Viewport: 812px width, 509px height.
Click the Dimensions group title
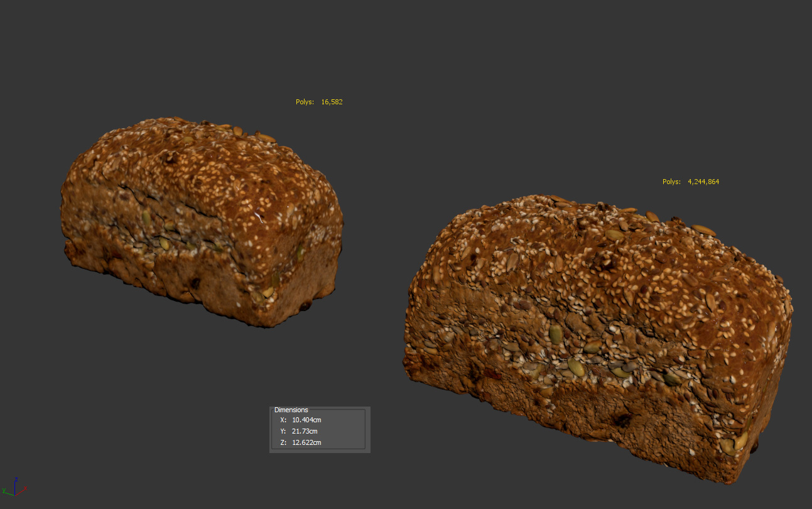click(291, 410)
